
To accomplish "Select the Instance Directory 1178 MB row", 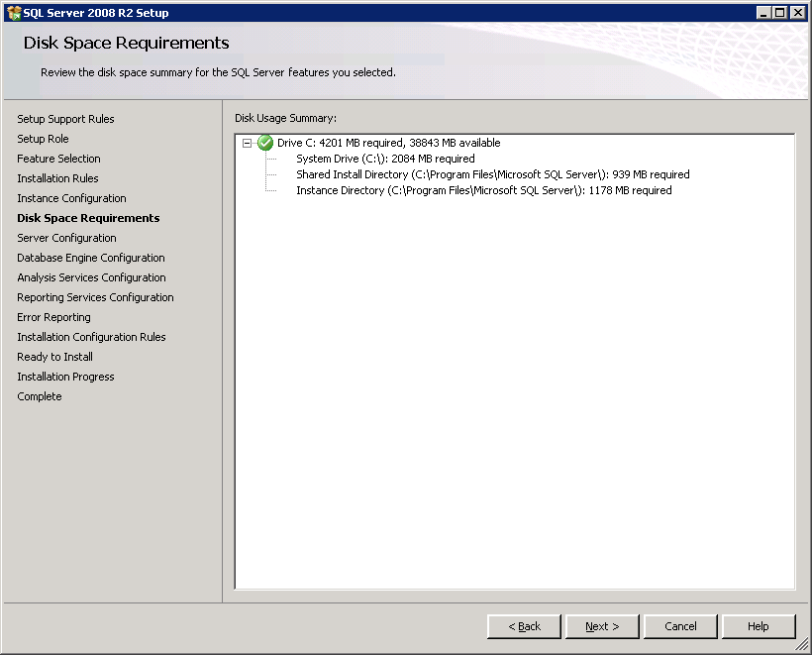I will point(484,190).
